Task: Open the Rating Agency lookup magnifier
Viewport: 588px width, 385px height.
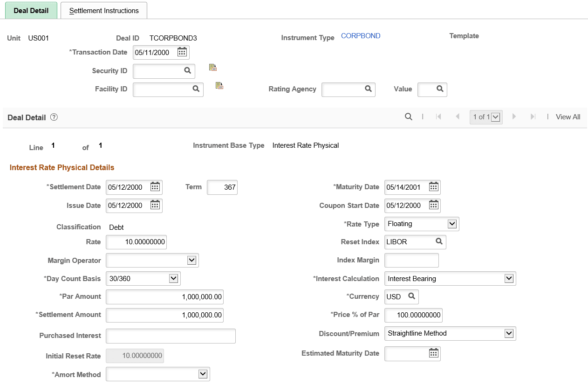Action: click(x=368, y=89)
